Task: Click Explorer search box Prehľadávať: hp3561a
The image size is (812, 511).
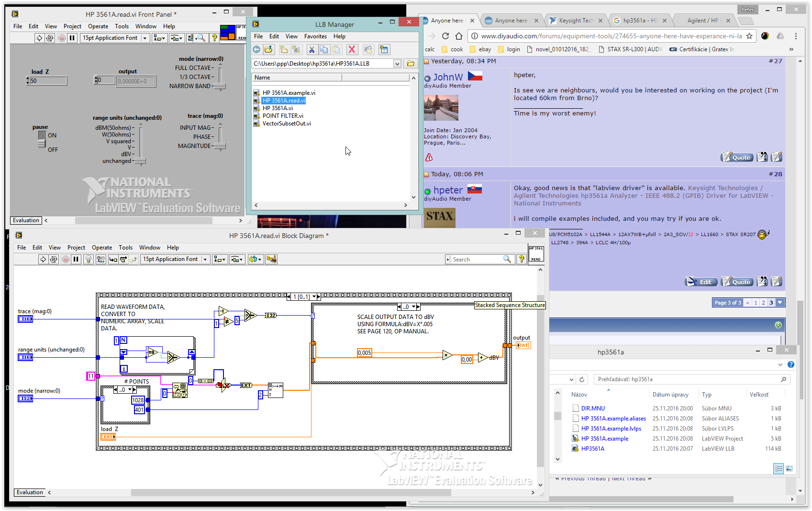Action: tap(691, 379)
